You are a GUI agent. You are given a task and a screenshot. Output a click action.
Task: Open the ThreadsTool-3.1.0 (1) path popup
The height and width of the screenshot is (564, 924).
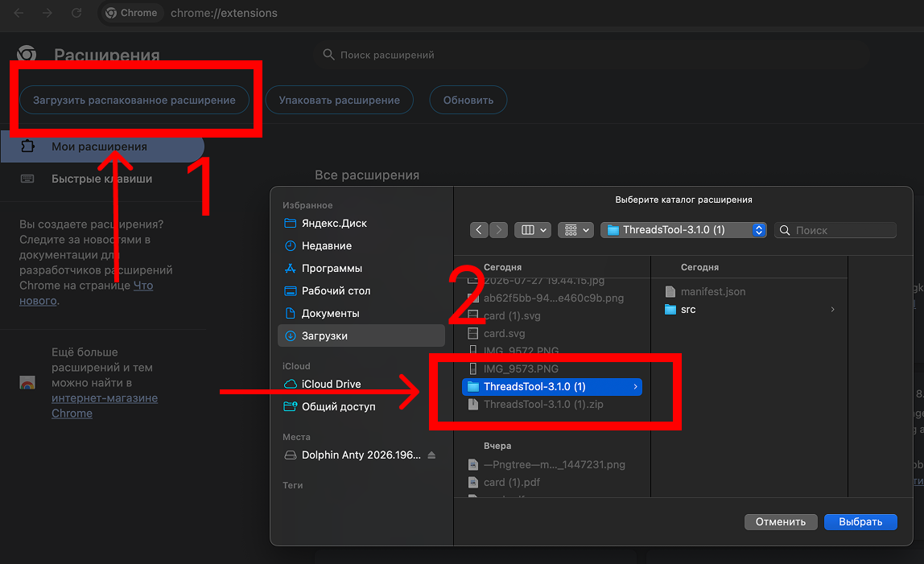683,230
